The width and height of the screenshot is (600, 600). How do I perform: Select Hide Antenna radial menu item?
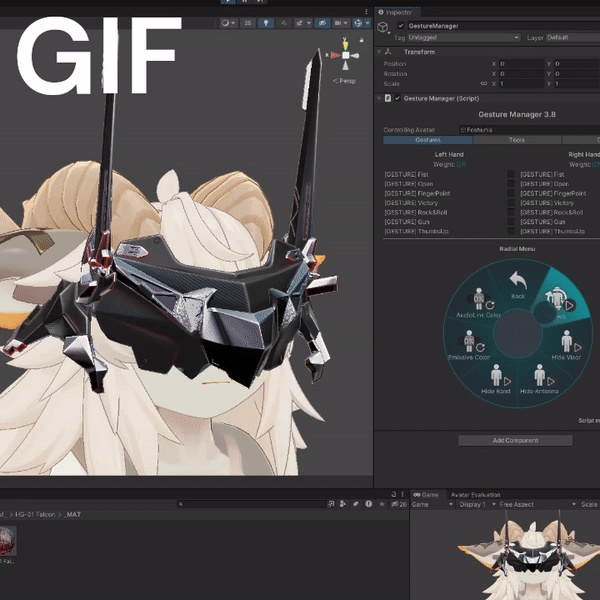pyautogui.click(x=539, y=379)
